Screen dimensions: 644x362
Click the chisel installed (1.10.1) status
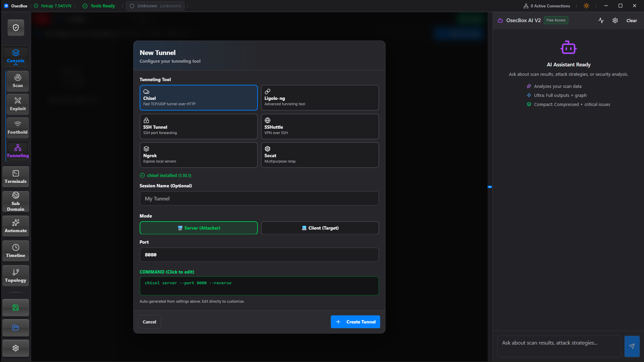coord(165,175)
